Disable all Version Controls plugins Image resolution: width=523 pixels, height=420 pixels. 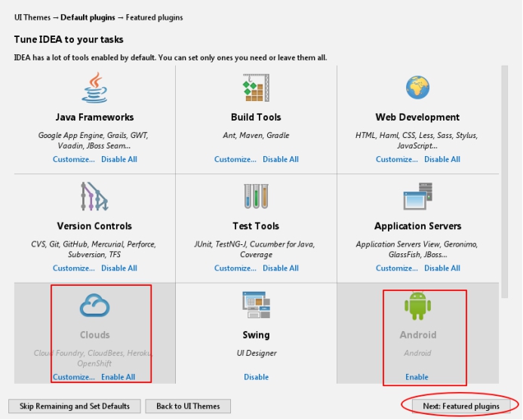coord(119,268)
